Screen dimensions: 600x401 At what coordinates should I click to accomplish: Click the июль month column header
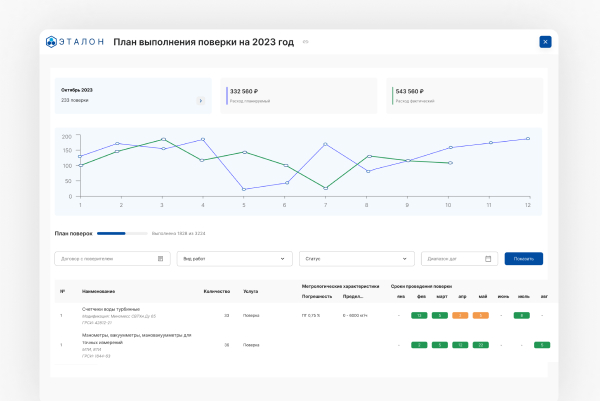(x=524, y=297)
